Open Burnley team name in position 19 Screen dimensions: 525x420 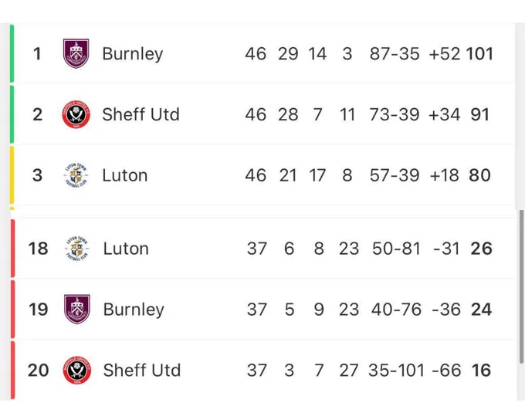(x=134, y=310)
